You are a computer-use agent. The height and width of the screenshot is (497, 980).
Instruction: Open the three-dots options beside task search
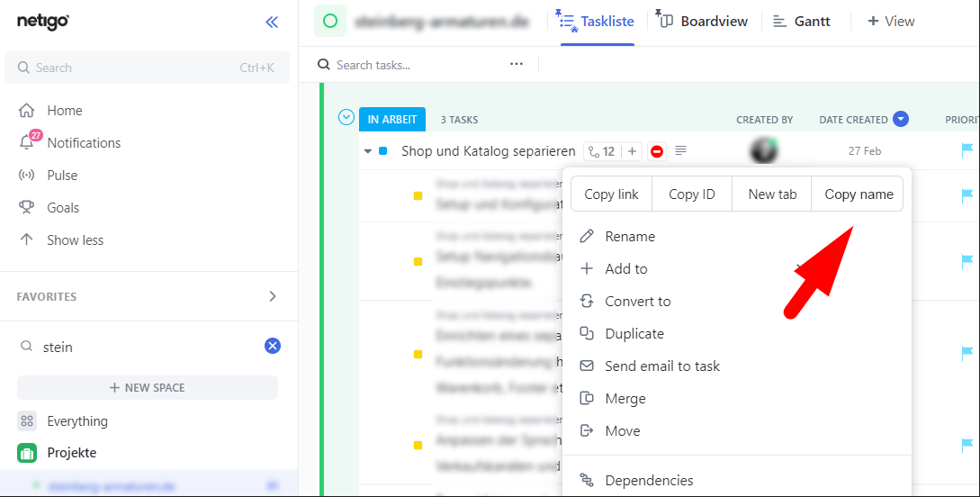pos(517,65)
